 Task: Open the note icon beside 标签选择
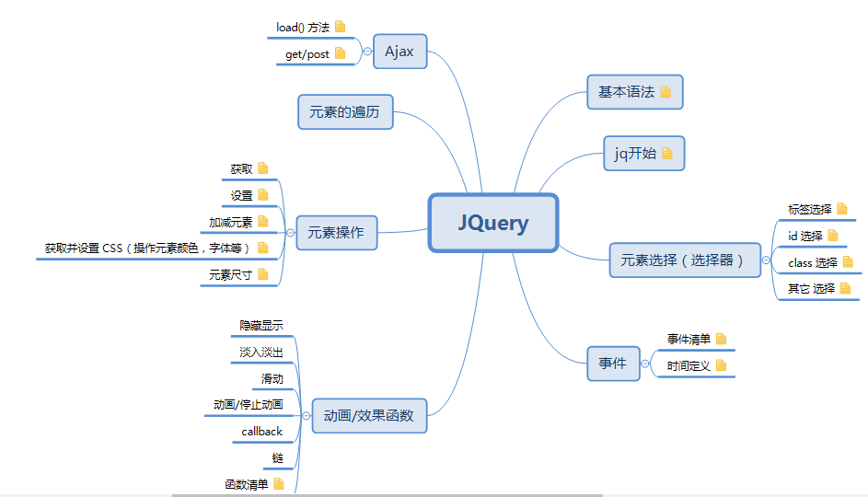click(842, 209)
